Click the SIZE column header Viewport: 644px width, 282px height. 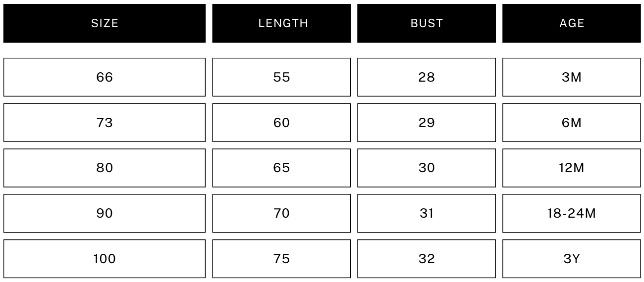point(105,23)
